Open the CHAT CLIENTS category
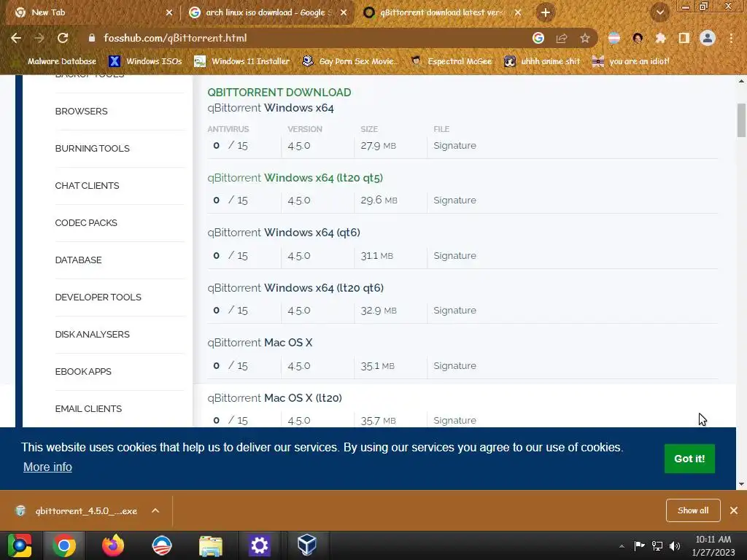This screenshot has width=747, height=560. 87,186
